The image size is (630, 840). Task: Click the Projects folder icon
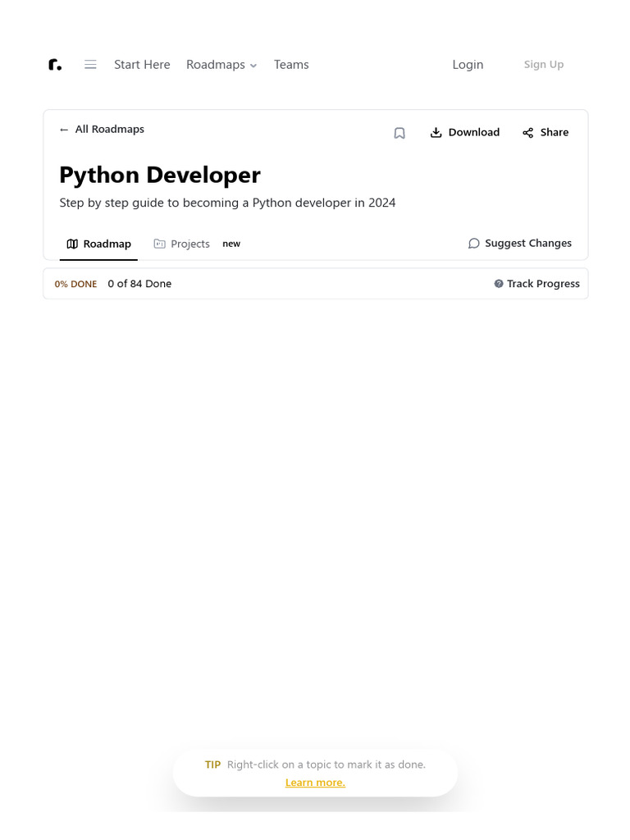click(x=160, y=244)
